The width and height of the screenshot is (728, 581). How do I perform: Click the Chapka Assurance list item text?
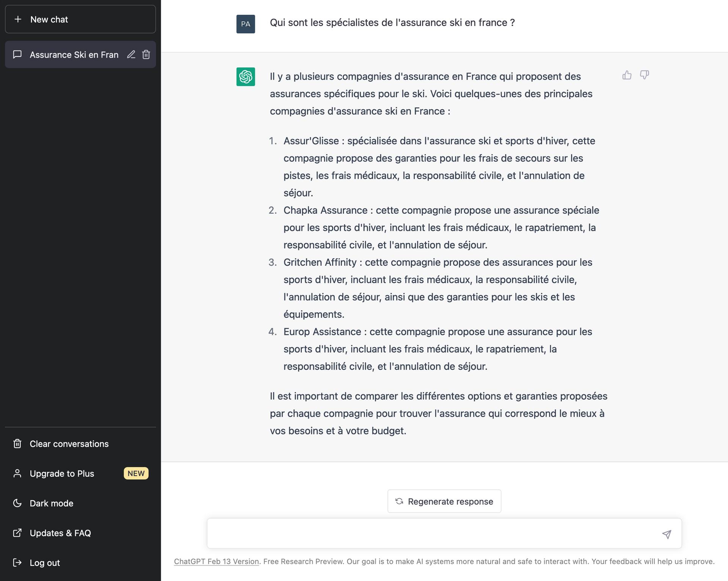(441, 228)
